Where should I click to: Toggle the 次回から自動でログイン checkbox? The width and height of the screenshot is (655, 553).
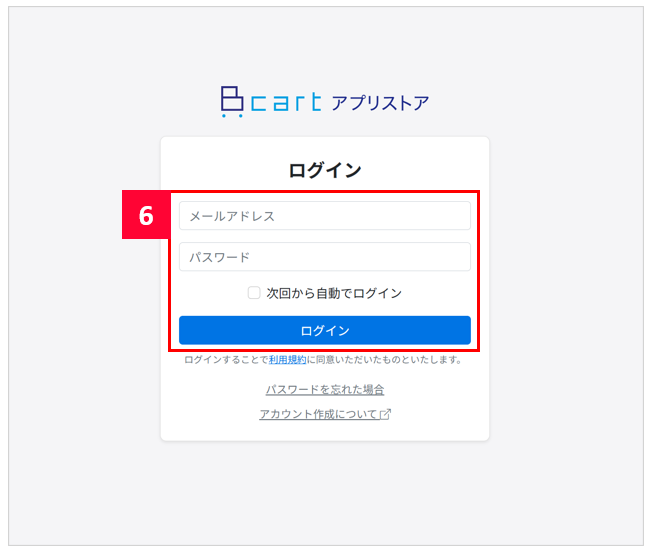click(x=254, y=293)
